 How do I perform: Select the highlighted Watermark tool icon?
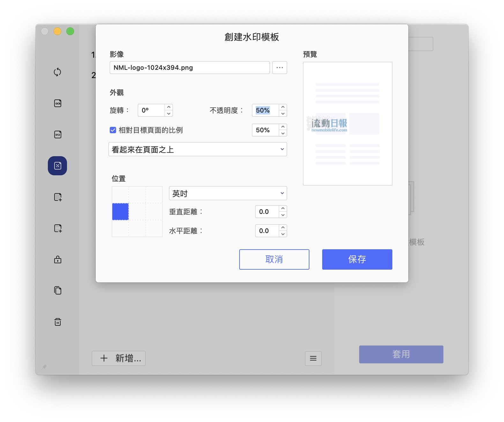coord(57,166)
